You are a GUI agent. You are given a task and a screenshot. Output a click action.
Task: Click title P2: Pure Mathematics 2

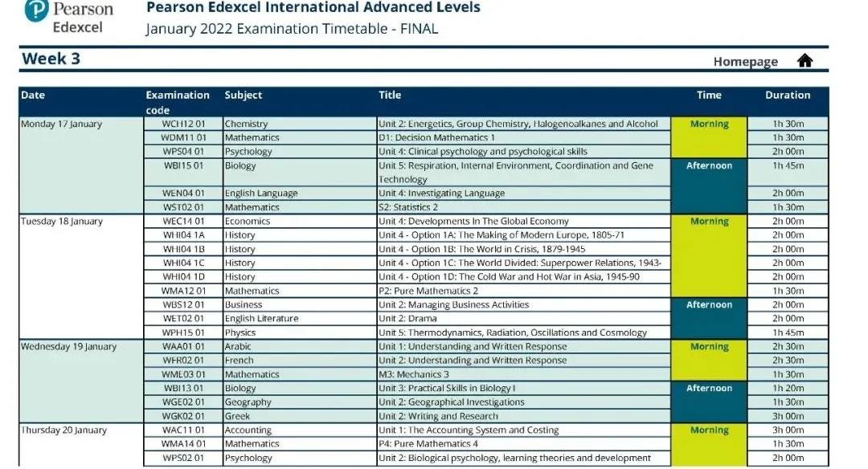pos(428,291)
